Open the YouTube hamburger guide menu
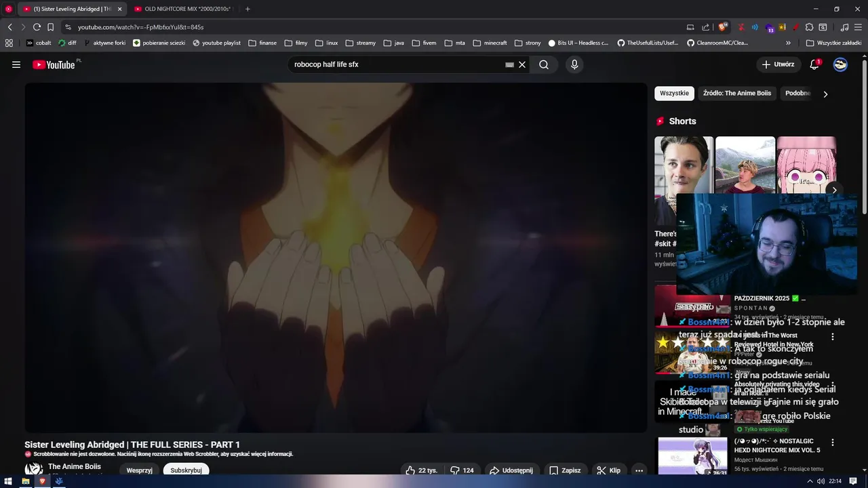868x488 pixels. 16,64
